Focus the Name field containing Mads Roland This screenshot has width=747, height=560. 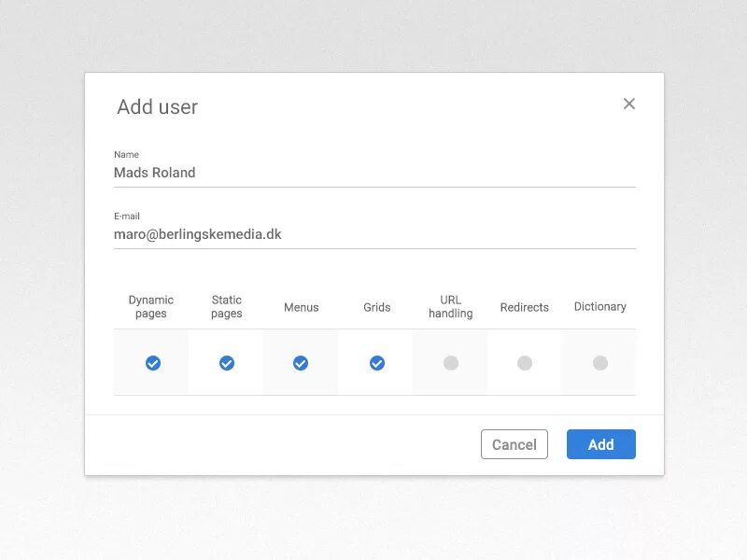pos(374,173)
